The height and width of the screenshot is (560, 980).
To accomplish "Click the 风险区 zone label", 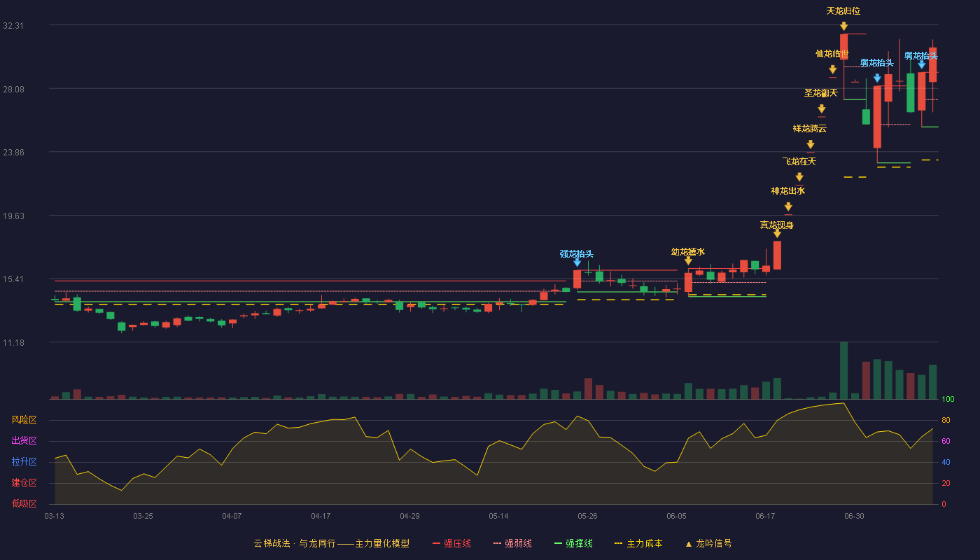I will (24, 420).
